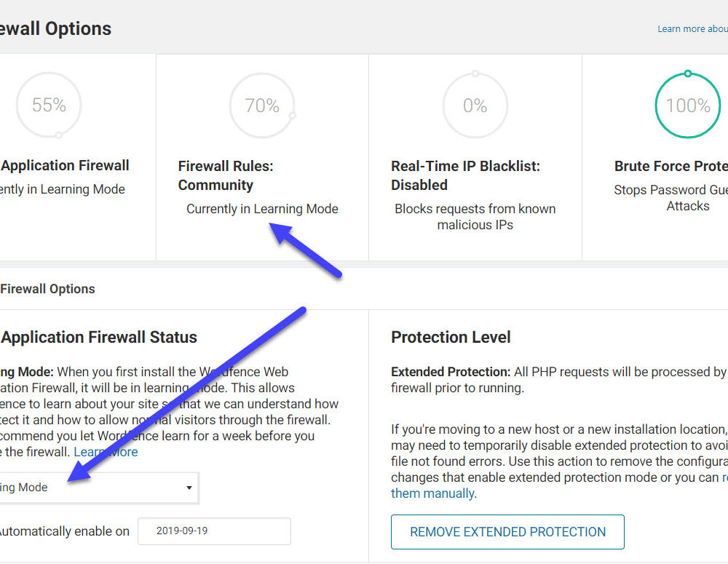The height and width of the screenshot is (564, 728).
Task: Click the Automatically enable on date field
Action: pos(214,531)
